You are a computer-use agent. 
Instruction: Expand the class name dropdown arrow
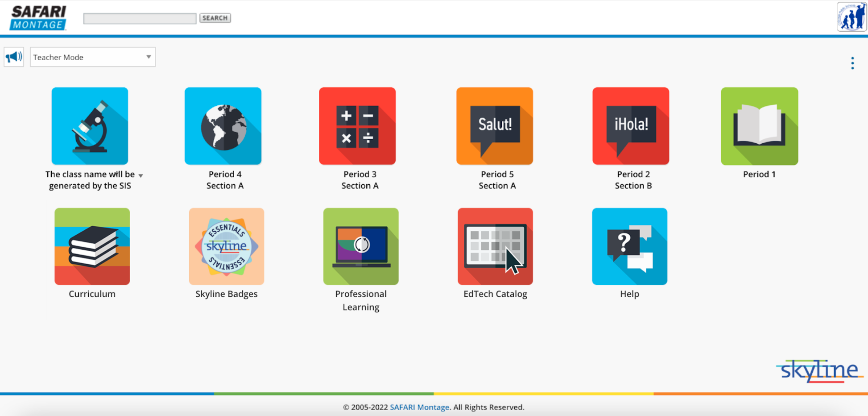click(141, 176)
